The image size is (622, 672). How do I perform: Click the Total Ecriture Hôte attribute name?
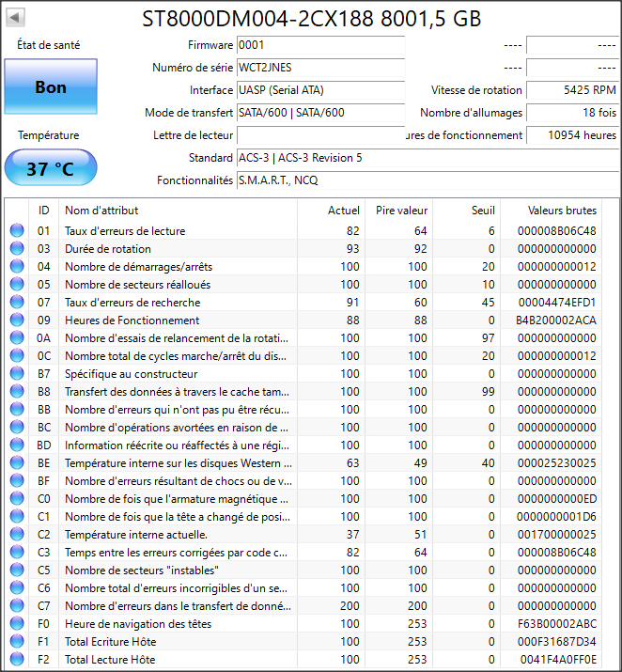click(x=111, y=642)
